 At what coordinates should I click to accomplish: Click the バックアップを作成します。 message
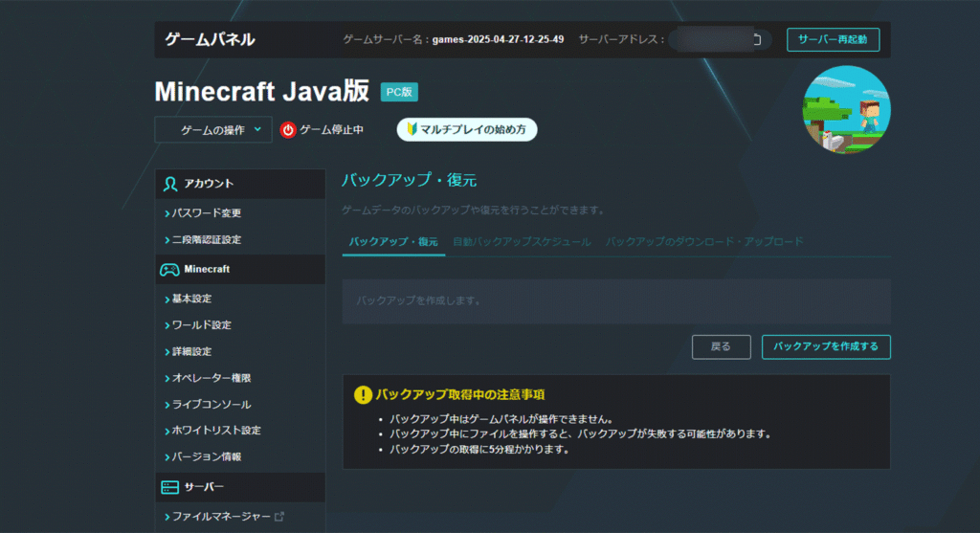pyautogui.click(x=419, y=300)
